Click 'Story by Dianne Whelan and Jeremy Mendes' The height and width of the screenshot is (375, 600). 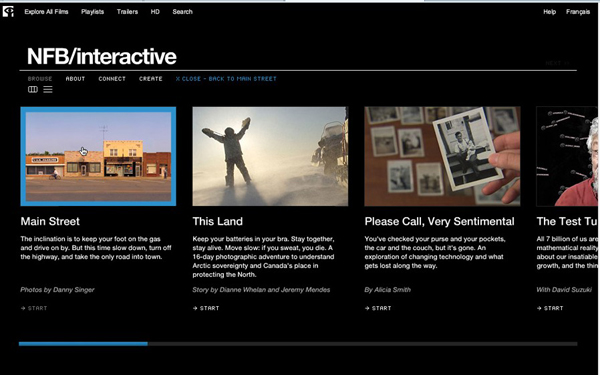(261, 290)
